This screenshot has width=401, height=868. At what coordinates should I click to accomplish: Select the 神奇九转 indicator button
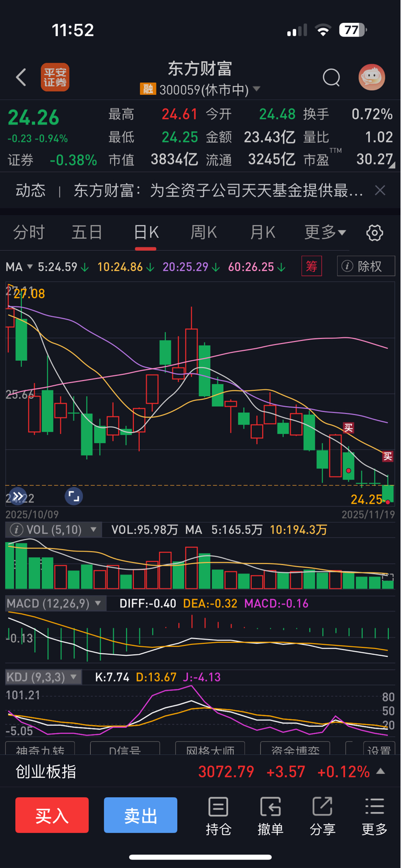point(40,748)
